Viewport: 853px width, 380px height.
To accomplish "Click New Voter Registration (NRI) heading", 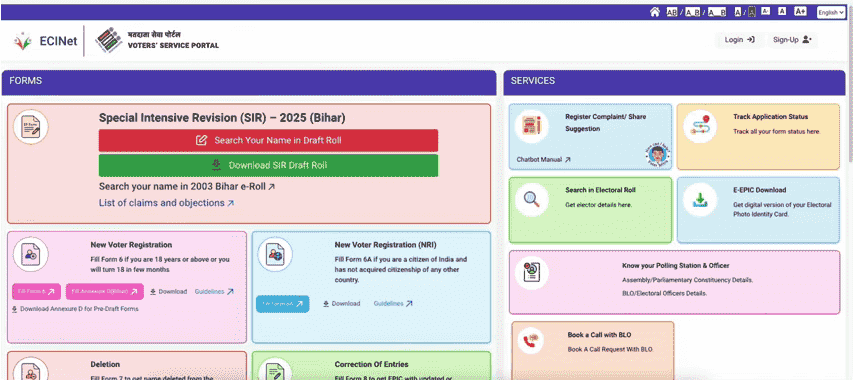I will pos(385,245).
